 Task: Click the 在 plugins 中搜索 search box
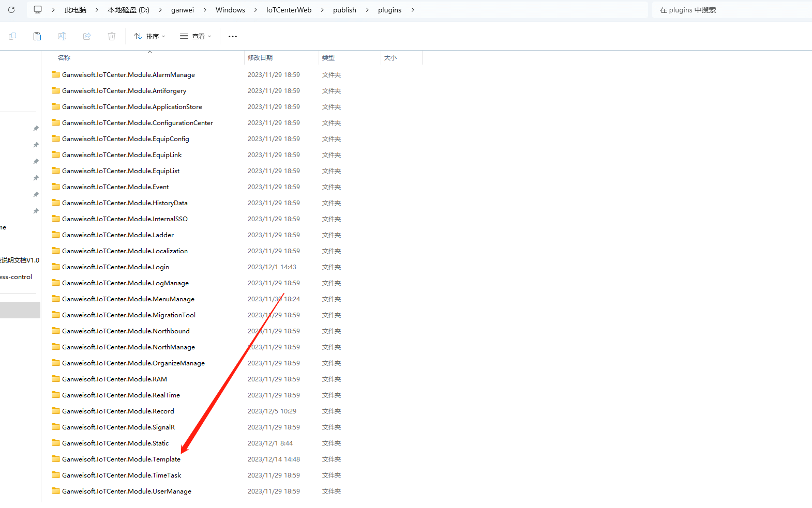tap(729, 10)
